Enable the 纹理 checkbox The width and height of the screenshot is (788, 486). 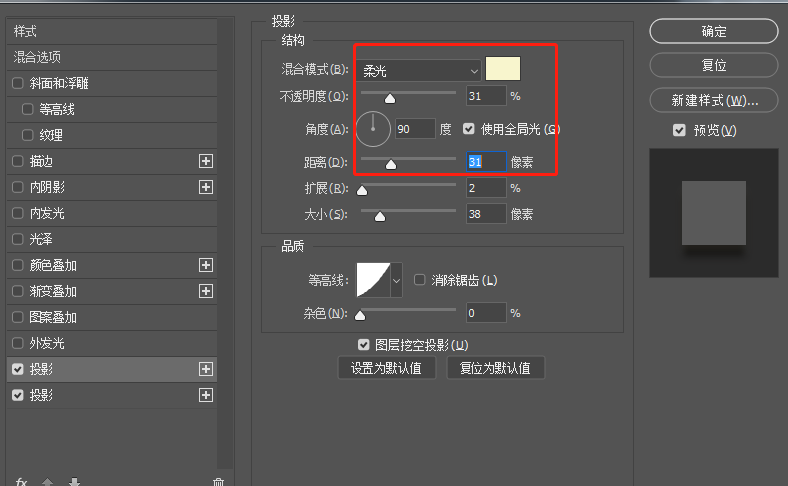tap(28, 135)
